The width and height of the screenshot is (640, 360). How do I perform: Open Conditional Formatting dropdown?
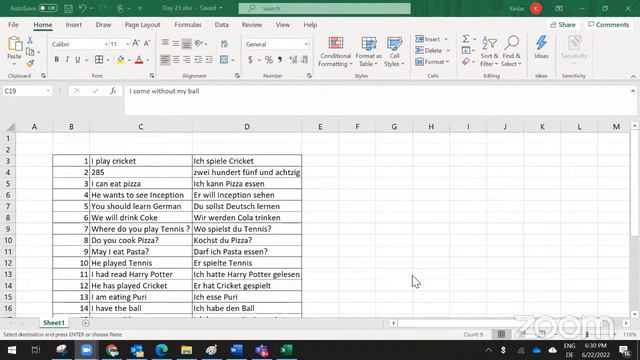(336, 52)
